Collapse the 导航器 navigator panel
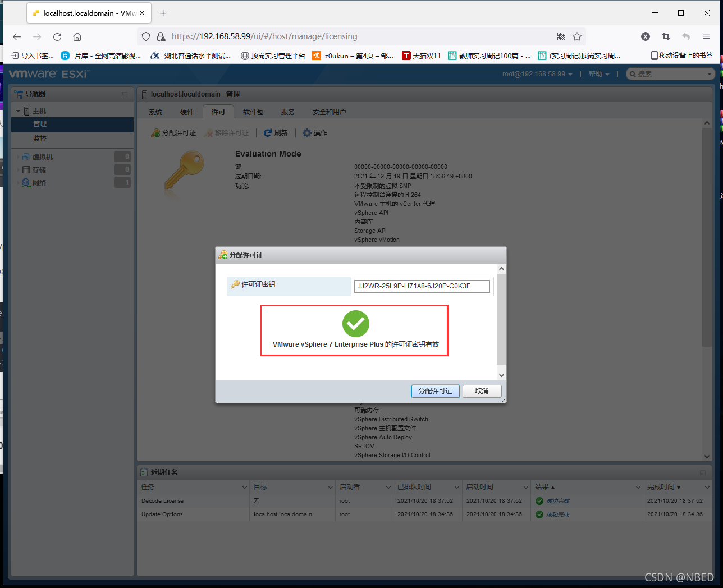The image size is (723, 588). (125, 94)
